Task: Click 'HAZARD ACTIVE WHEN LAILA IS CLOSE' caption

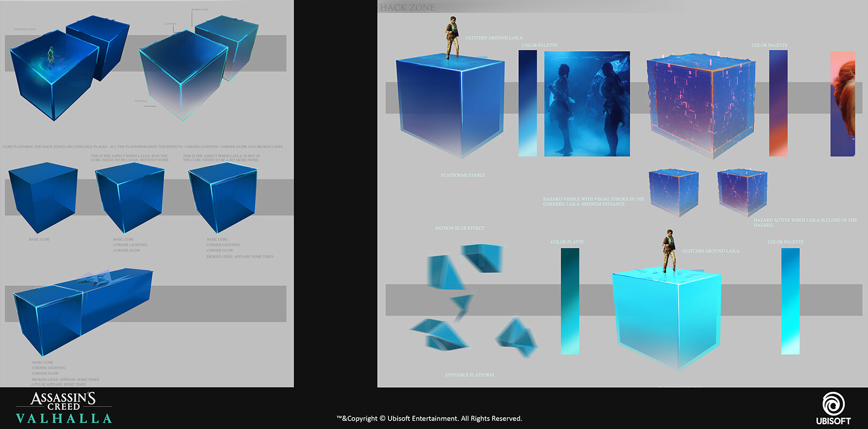Action: (x=805, y=223)
